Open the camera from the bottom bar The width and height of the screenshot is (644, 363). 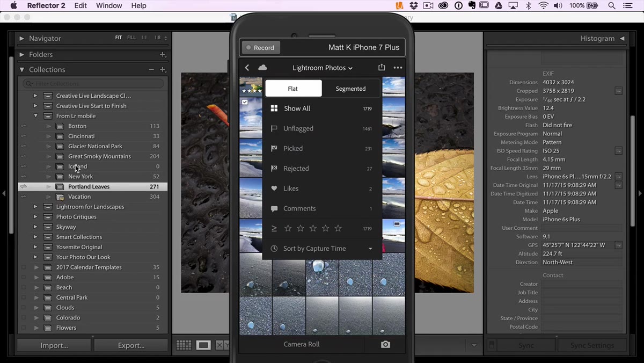point(385,344)
